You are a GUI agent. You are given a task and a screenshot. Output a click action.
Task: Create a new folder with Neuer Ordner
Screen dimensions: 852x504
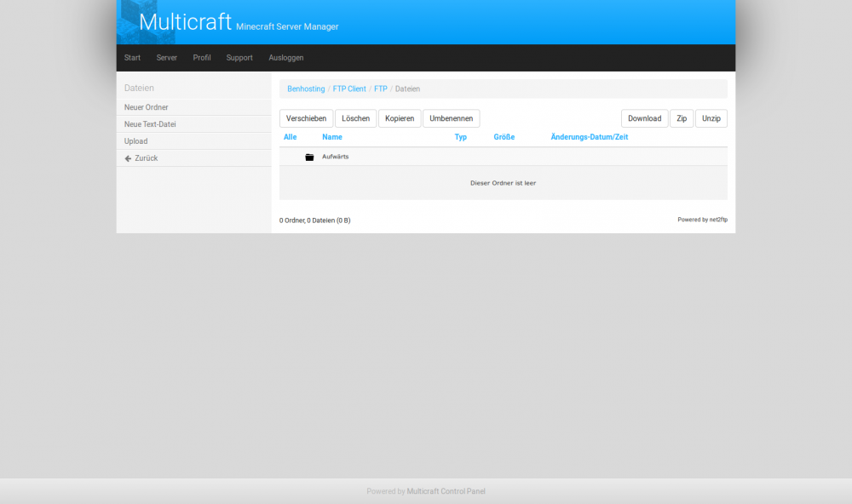pyautogui.click(x=147, y=107)
